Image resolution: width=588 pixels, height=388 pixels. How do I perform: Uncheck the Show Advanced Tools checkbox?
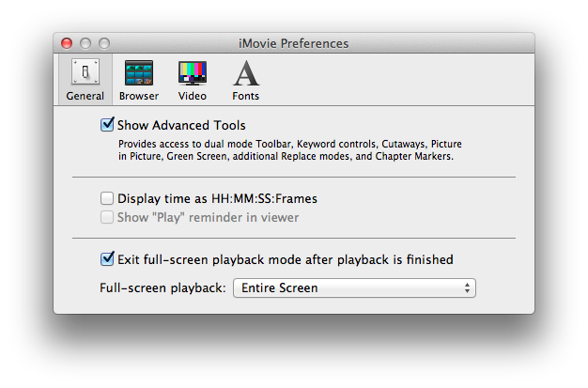click(x=107, y=124)
